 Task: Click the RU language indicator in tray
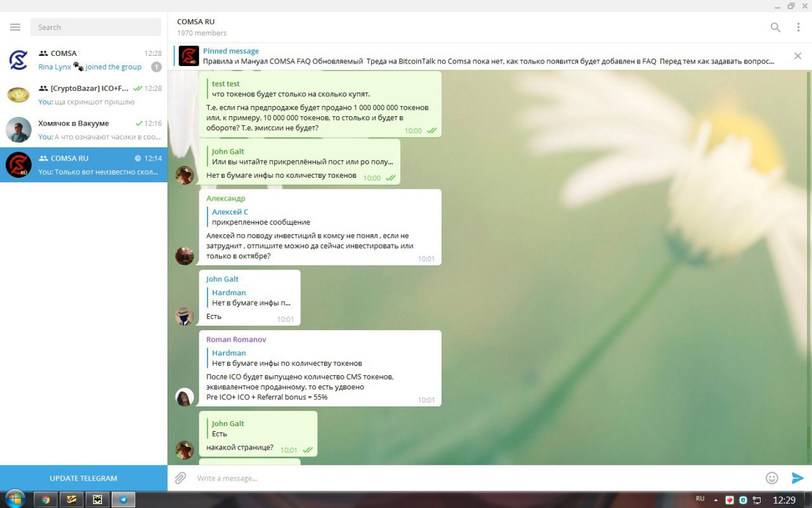[700, 498]
